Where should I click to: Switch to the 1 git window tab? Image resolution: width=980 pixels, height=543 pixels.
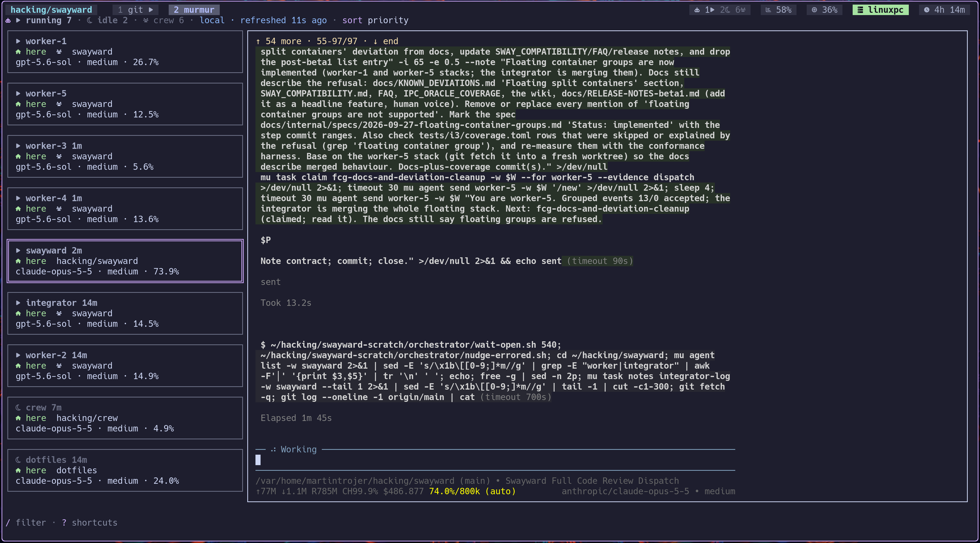(135, 10)
